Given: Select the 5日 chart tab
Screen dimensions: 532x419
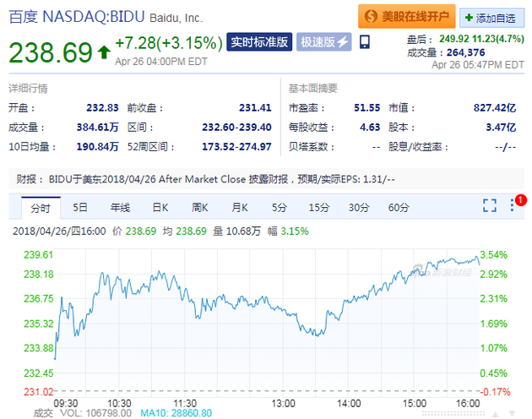Looking at the screenshot, I should coord(80,207).
